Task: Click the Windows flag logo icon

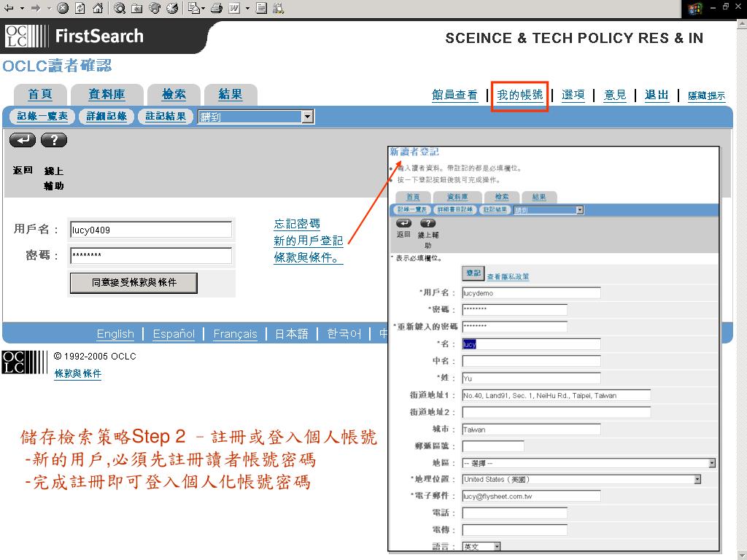Action: click(x=695, y=9)
